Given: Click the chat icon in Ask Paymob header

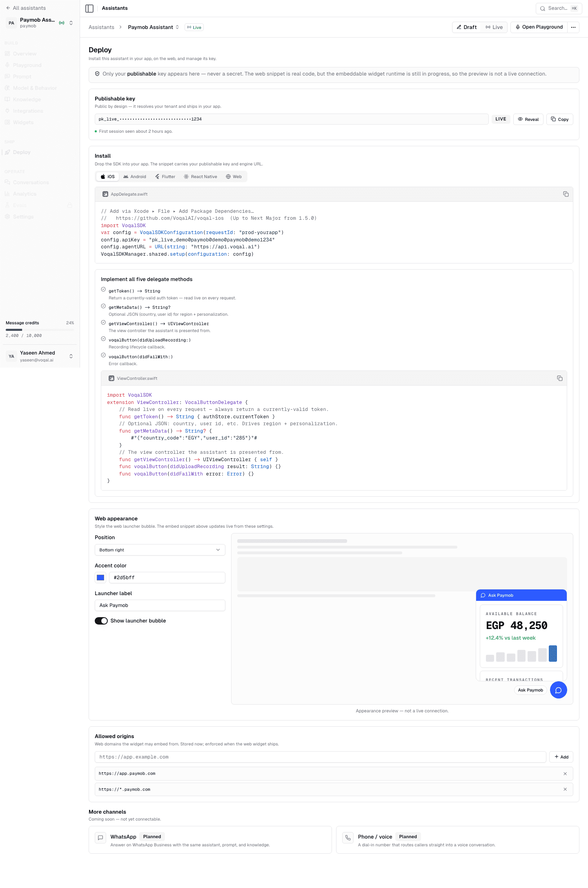Looking at the screenshot, I should [483, 595].
